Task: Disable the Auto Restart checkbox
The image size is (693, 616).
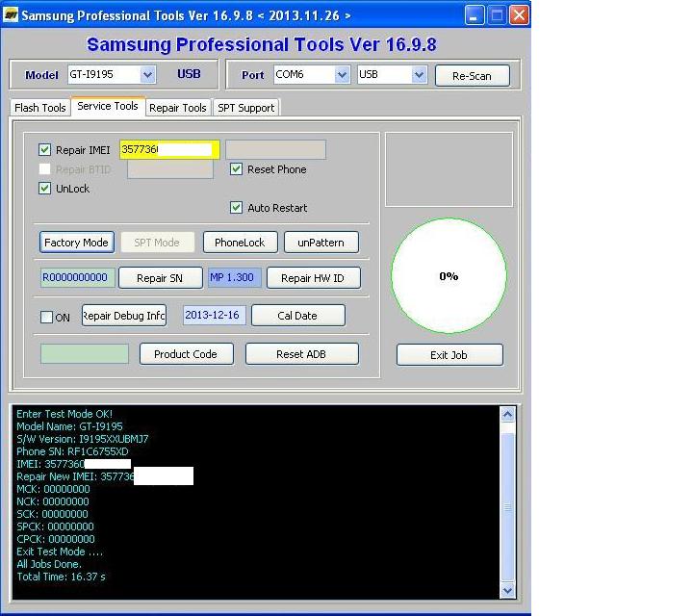Action: 237,207
